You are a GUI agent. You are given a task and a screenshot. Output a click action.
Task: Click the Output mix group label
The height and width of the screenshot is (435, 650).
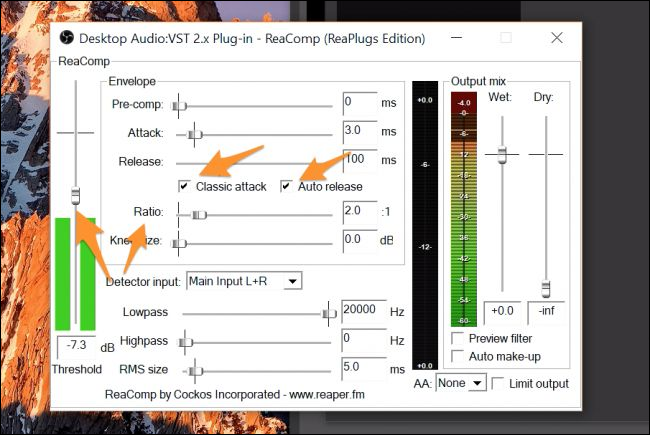[478, 81]
